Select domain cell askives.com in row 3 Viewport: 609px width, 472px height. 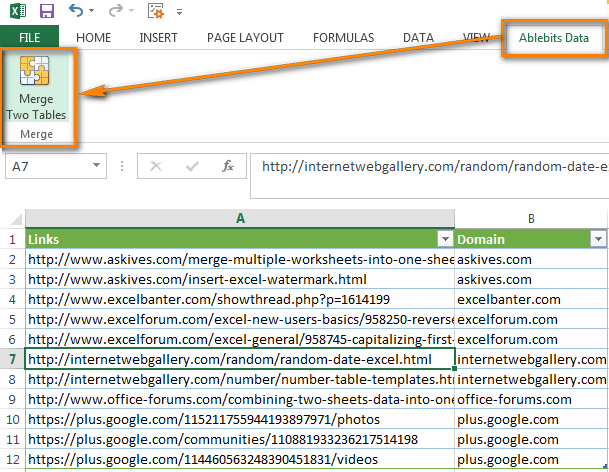(531, 279)
